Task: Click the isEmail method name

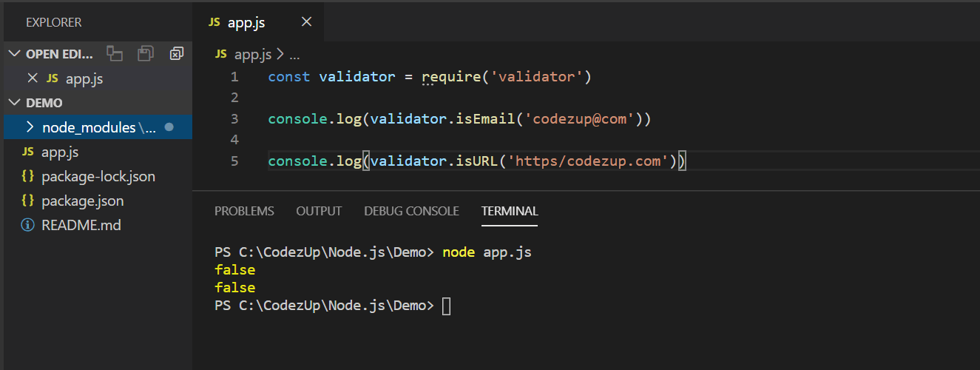Action: click(486, 118)
